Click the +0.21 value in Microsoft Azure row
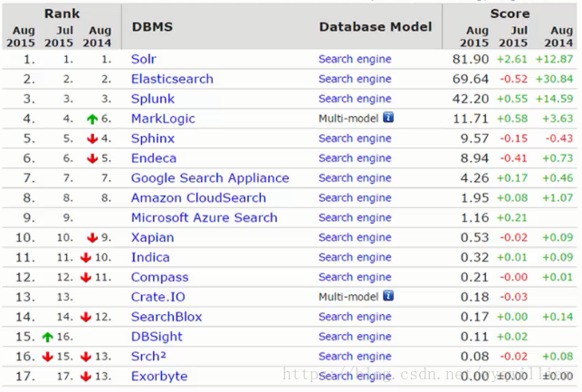The height and width of the screenshot is (392, 582). pyautogui.click(x=511, y=217)
